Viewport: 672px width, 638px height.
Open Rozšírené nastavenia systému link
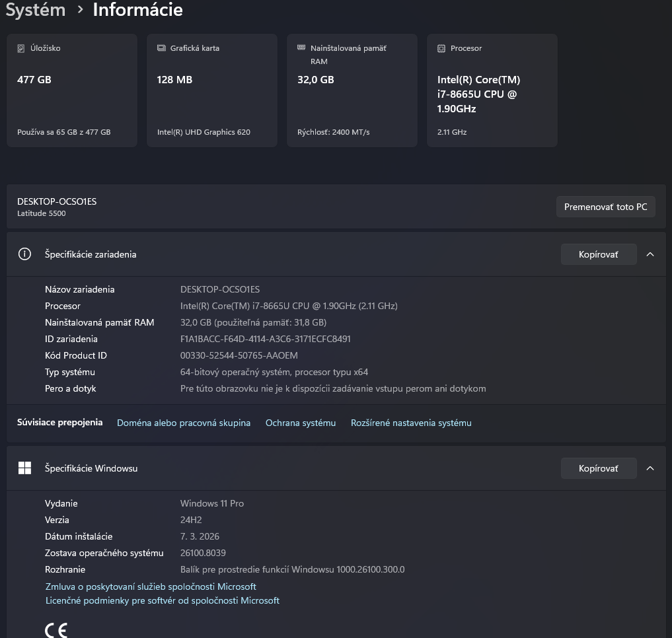click(411, 423)
